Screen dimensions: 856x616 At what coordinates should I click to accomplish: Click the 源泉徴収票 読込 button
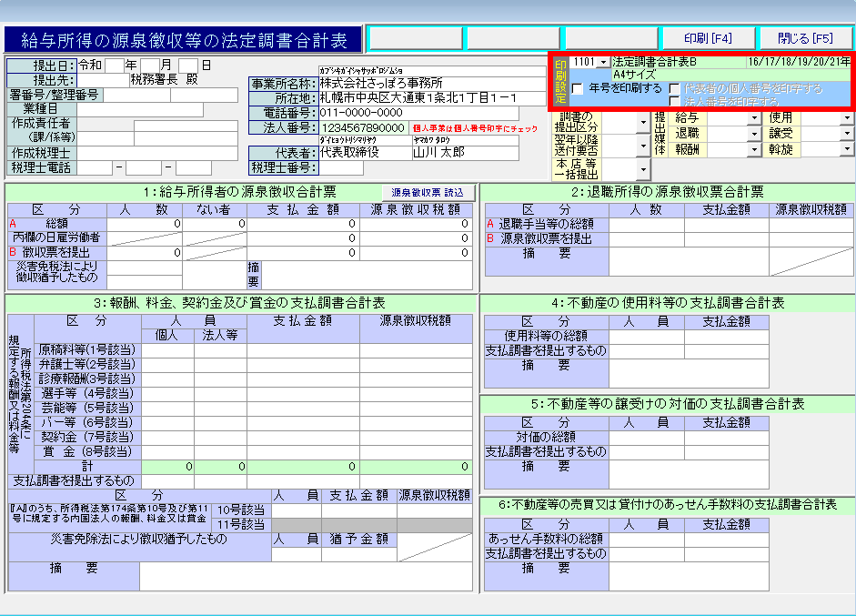[x=428, y=193]
